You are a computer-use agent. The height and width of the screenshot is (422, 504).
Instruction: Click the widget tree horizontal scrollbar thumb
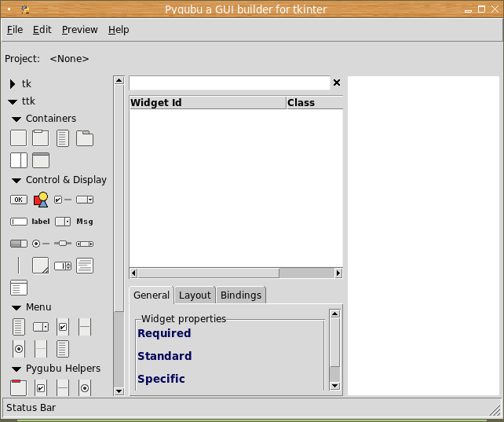[x=209, y=273]
